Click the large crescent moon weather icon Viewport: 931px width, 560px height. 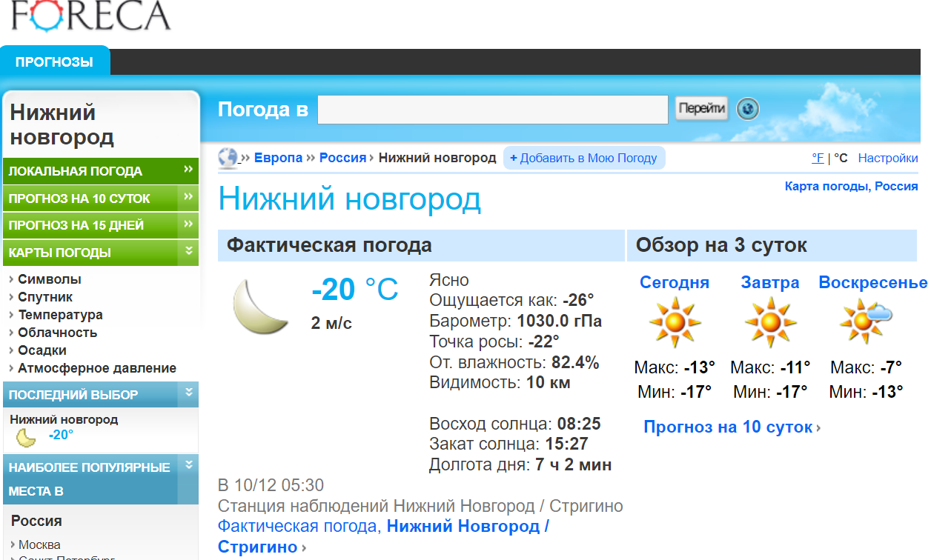[260, 306]
